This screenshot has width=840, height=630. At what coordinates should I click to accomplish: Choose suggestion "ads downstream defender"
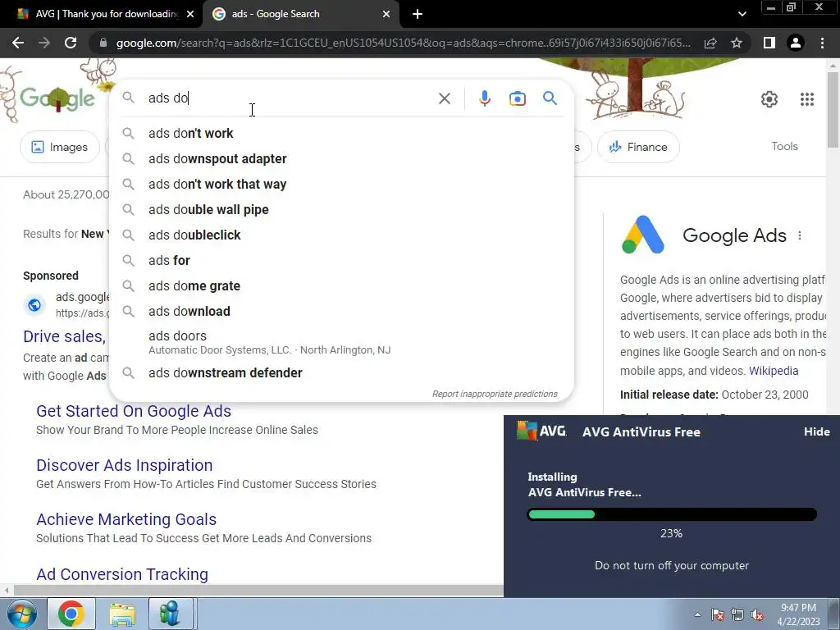[x=341, y=373]
